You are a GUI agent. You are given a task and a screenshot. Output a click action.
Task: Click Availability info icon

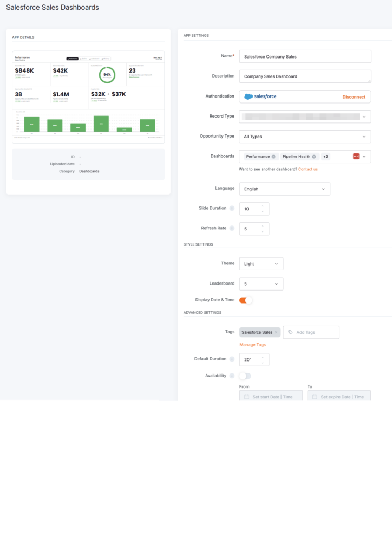(x=232, y=376)
